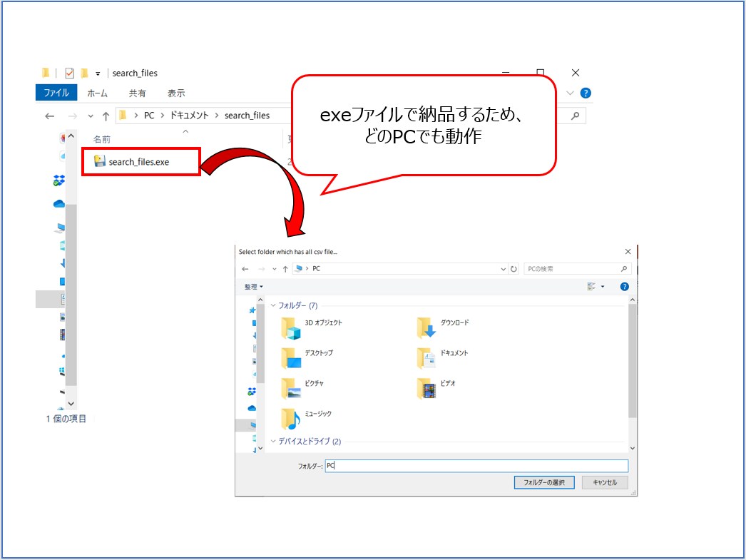The image size is (746, 560).
Task: Select the ビデオ folder
Action: [436, 388]
